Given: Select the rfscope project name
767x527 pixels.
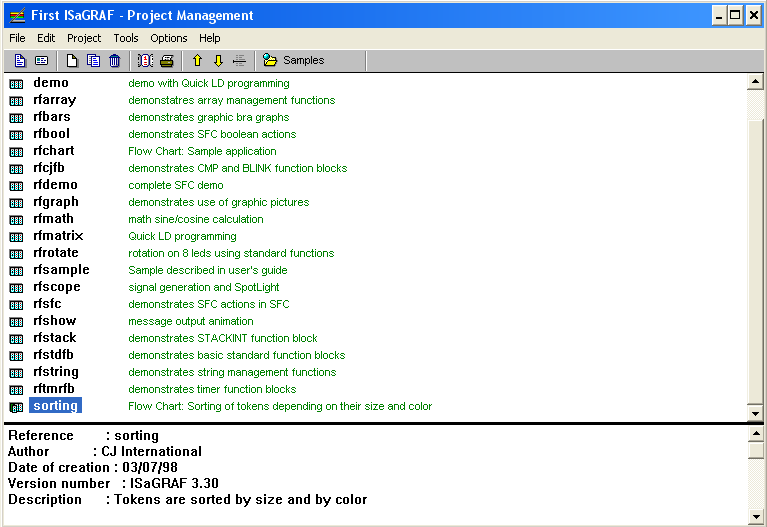Looking at the screenshot, I should [57, 287].
